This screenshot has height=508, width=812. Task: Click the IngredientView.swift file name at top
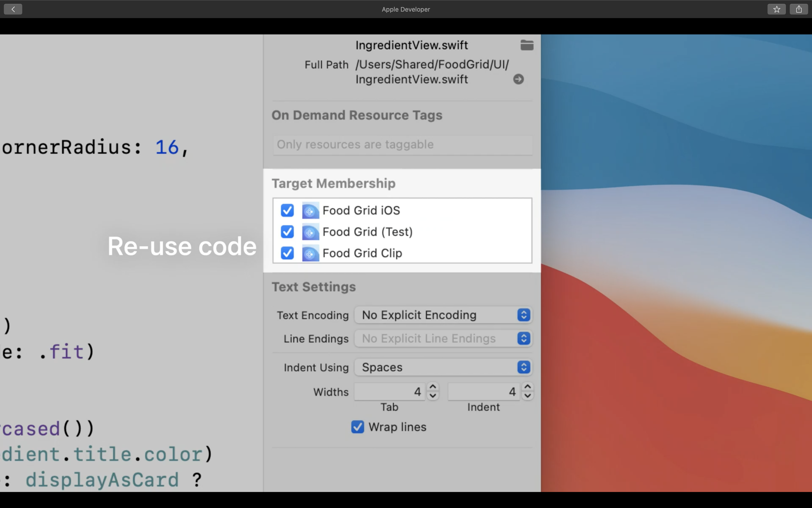coord(411,45)
